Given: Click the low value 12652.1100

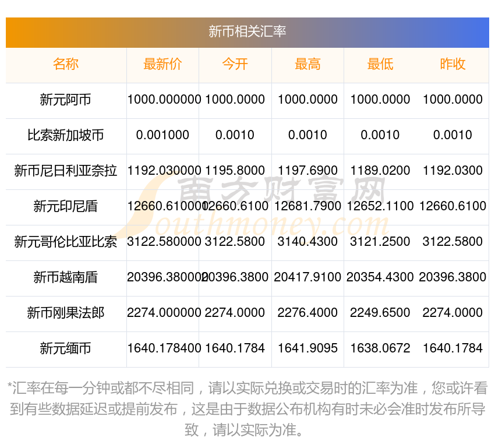Looking at the screenshot, I should (x=380, y=206).
